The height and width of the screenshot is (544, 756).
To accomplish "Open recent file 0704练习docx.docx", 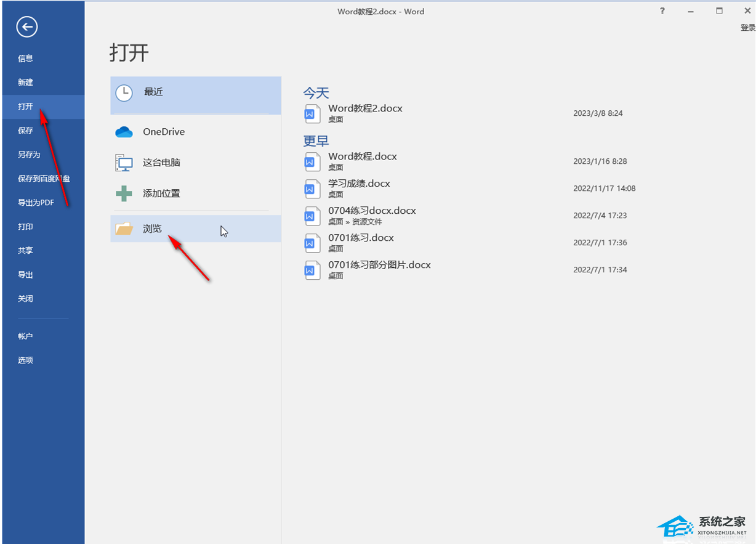I will point(372,211).
